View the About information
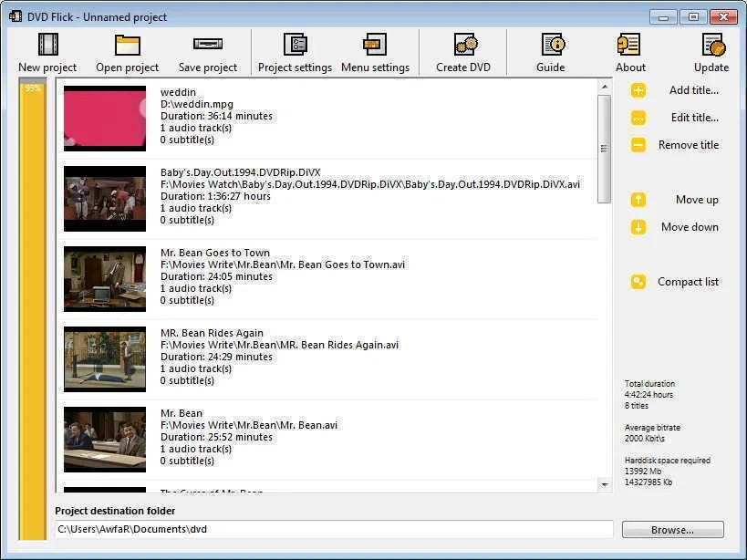This screenshot has width=747, height=560. coord(629,50)
